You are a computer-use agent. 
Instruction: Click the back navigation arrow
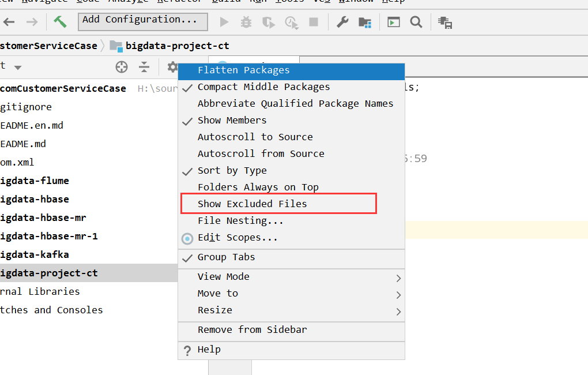pyautogui.click(x=9, y=21)
